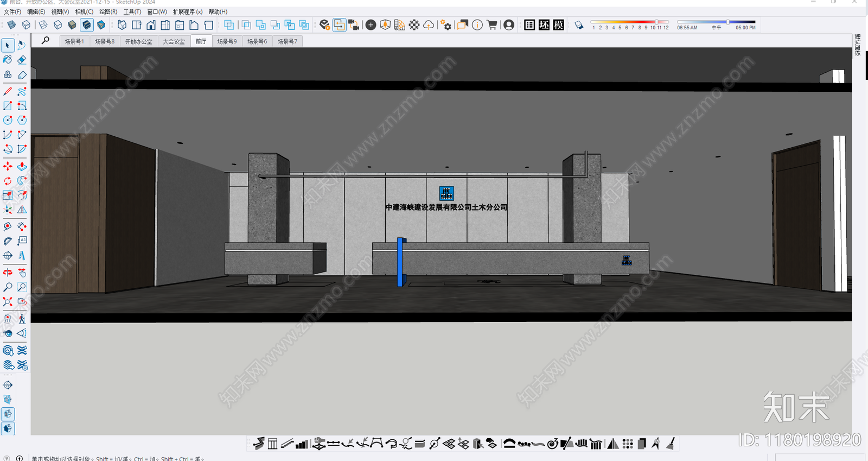Toggle Monochrome face style
Image resolution: width=868 pixels, height=461 pixels.
(101, 25)
